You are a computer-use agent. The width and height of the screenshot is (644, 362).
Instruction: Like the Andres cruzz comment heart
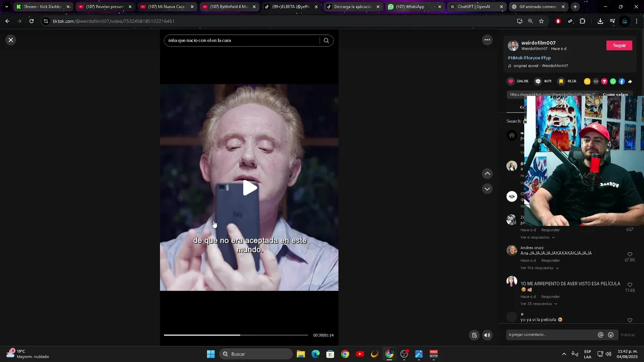[x=629, y=254]
